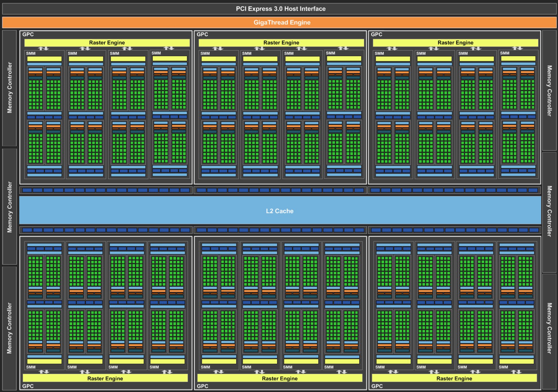The height and width of the screenshot is (392, 558).
Task: Click the GPC label of the bottom-right cluster
Action: 377,386
